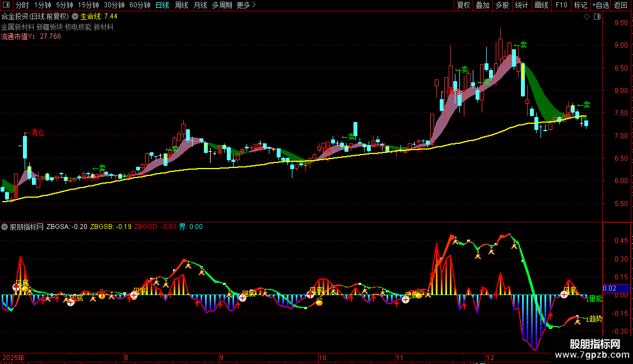Toggle the left panel icon in toolbar

click(x=6, y=5)
